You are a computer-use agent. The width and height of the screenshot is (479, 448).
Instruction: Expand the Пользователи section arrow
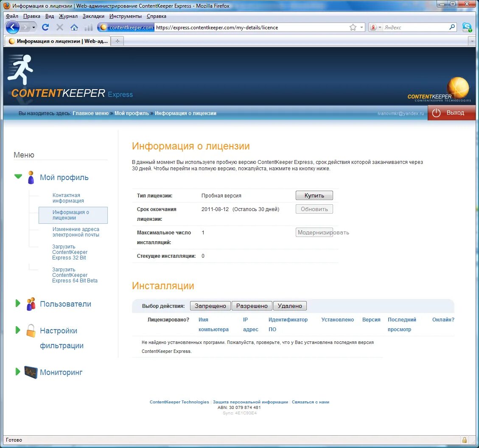click(18, 303)
